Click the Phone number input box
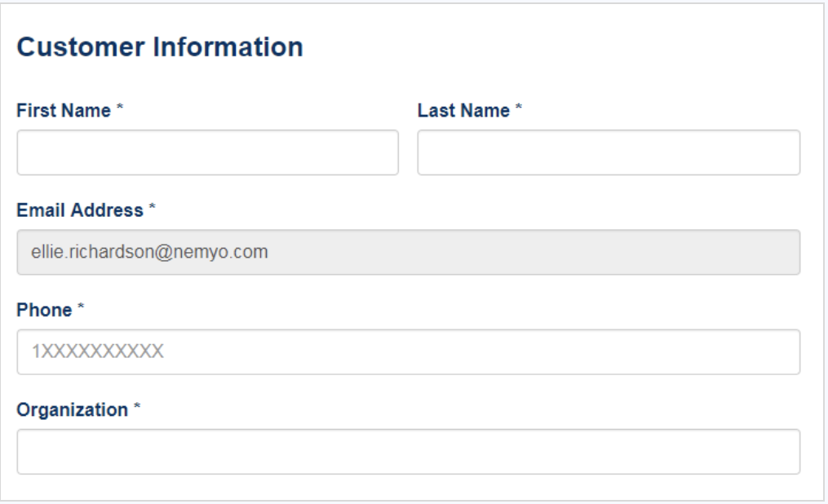Screen dimensions: 828x504 tap(409, 352)
